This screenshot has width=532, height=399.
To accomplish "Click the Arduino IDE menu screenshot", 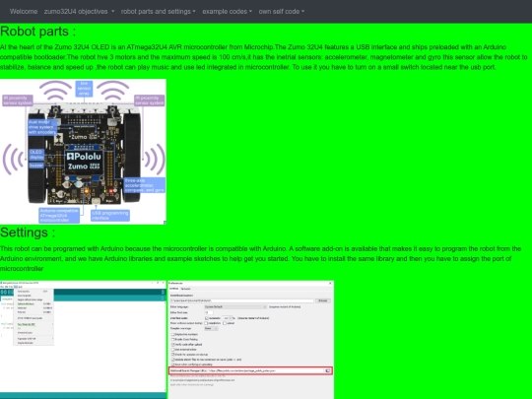I will [83, 340].
